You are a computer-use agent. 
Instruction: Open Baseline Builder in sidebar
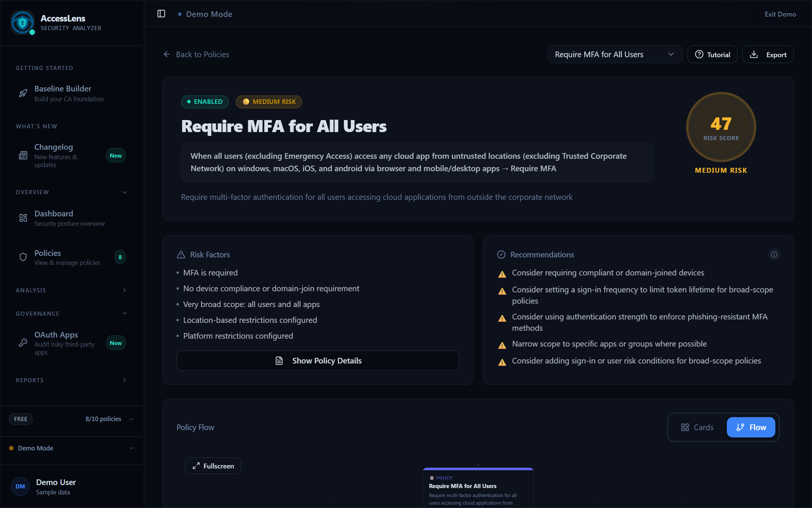tap(72, 93)
